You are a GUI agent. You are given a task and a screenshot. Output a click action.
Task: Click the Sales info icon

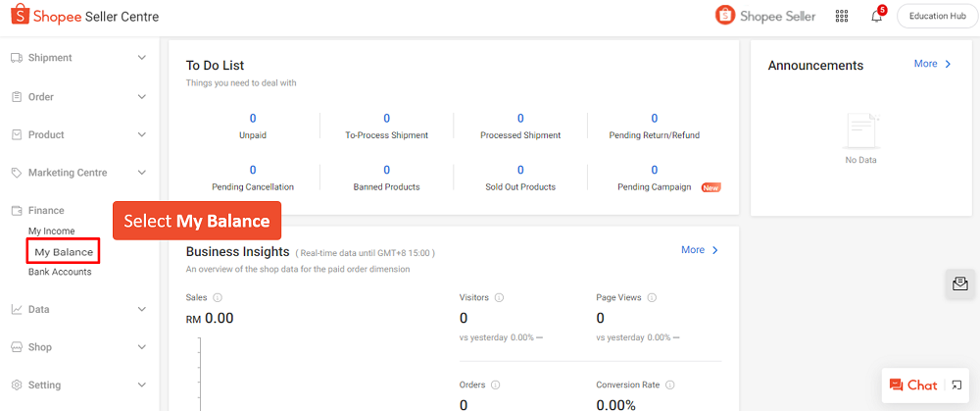218,297
